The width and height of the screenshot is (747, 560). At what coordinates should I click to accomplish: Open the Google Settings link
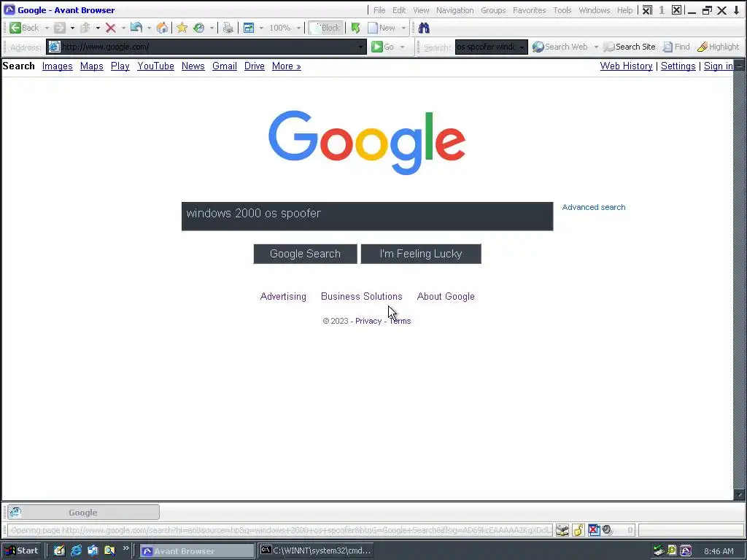(x=678, y=66)
